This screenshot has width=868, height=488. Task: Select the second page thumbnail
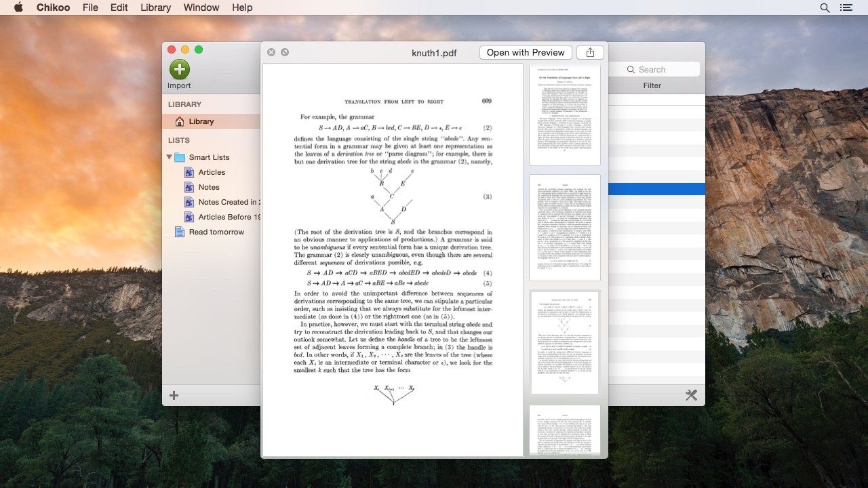[x=564, y=228]
